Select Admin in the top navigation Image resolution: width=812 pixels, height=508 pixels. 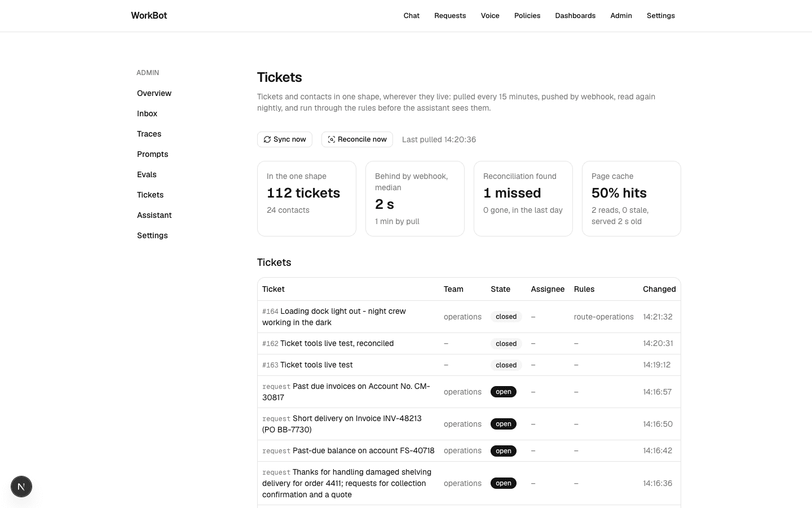(621, 16)
